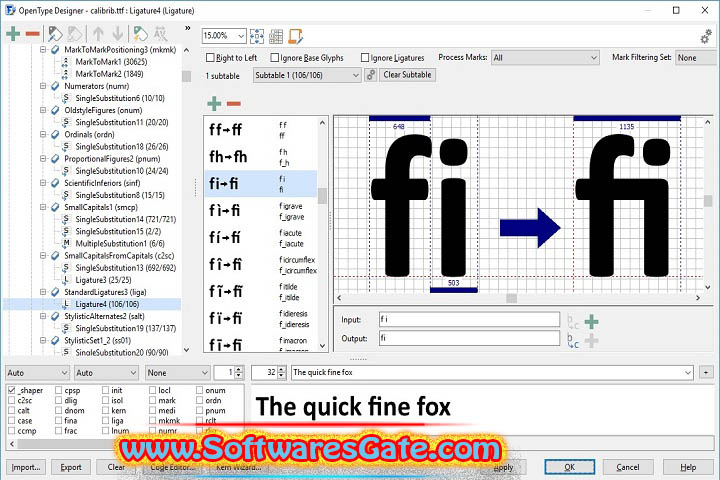Open settings with the gear icon at top right
Screen dimensions: 720x480
tap(706, 36)
